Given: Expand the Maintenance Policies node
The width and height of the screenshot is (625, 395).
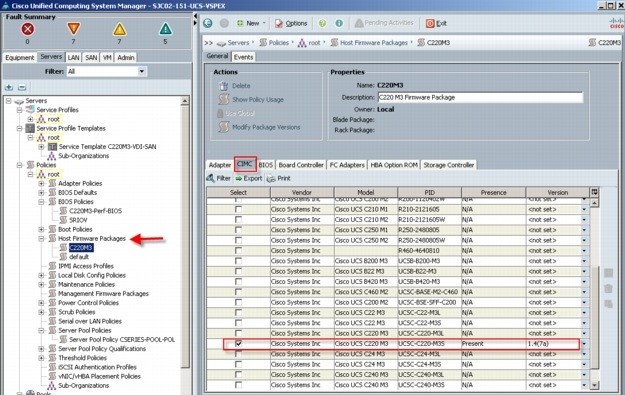Looking at the screenshot, I should click(41, 284).
